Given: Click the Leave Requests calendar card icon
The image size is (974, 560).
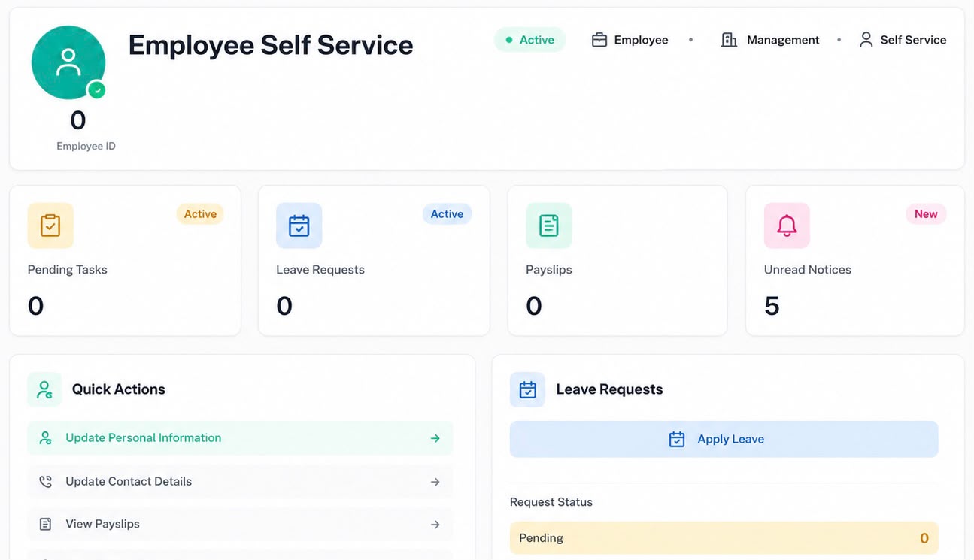Looking at the screenshot, I should (x=299, y=226).
